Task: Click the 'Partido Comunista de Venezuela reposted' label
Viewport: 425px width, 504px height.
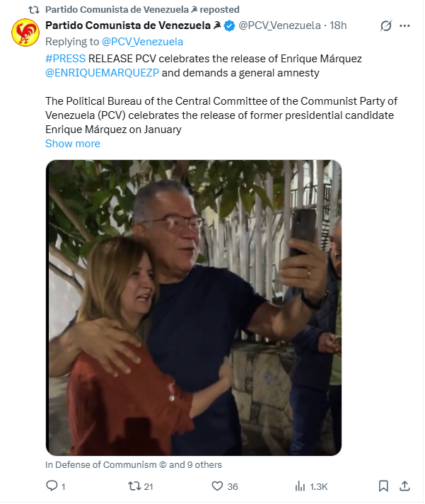Action: click(142, 10)
